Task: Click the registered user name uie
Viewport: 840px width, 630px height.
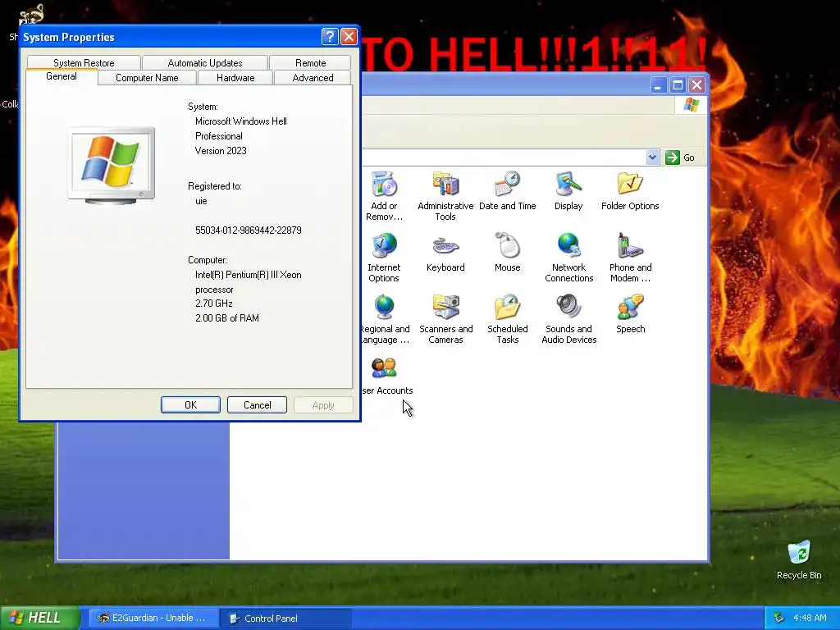Action: point(201,201)
